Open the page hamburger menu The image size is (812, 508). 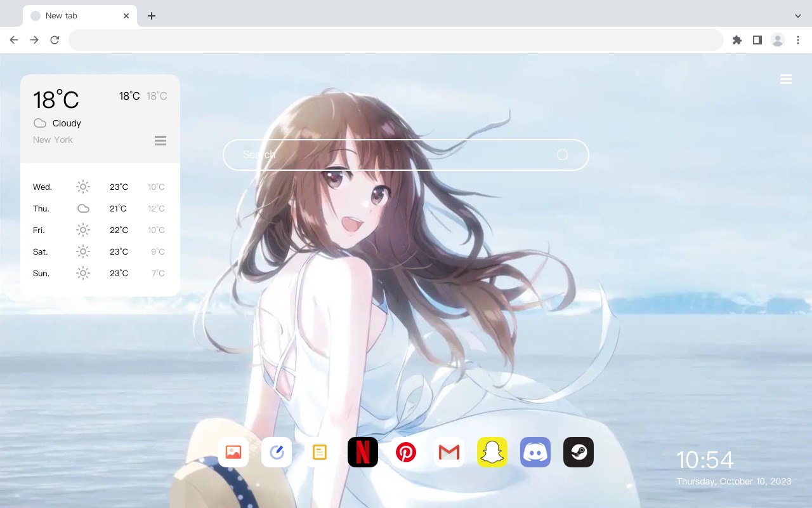(x=786, y=79)
